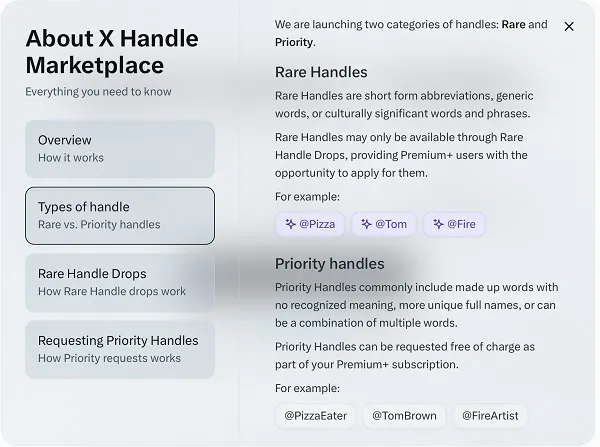This screenshot has width=600, height=447.
Task: Open the Overview section
Action: click(120, 149)
